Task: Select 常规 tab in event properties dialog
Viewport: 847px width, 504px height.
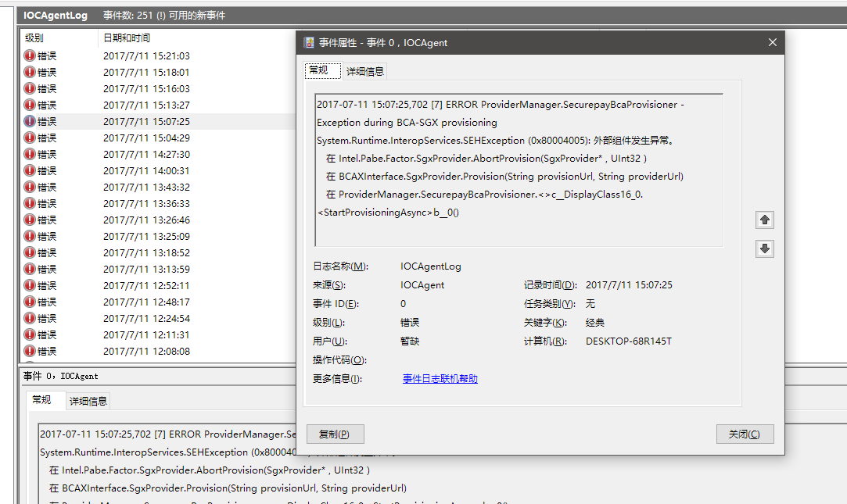Action: pyautogui.click(x=322, y=70)
